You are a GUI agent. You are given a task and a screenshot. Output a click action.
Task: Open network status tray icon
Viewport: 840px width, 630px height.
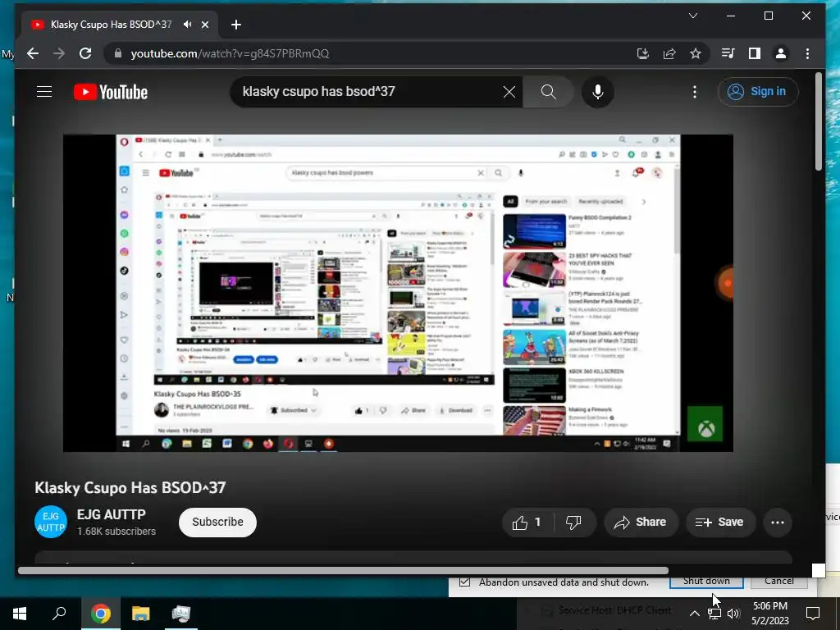pyautogui.click(x=714, y=614)
